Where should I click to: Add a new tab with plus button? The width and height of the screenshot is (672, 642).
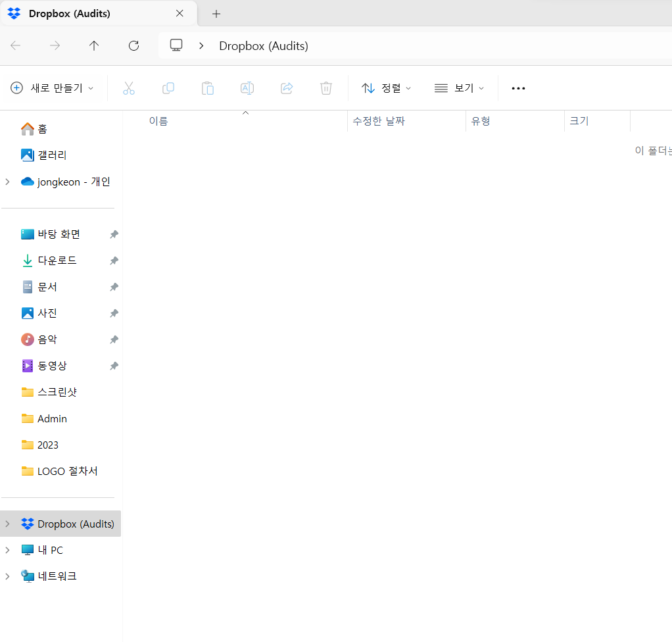click(x=216, y=14)
